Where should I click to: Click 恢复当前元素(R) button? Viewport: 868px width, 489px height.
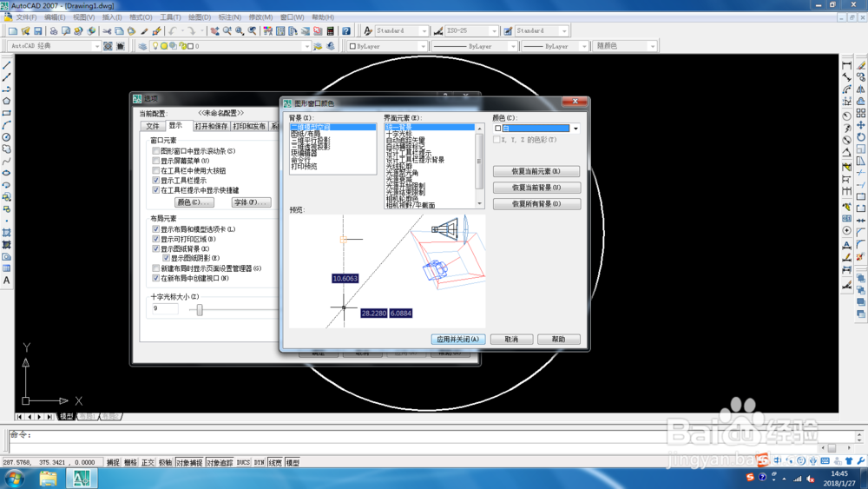tap(536, 171)
